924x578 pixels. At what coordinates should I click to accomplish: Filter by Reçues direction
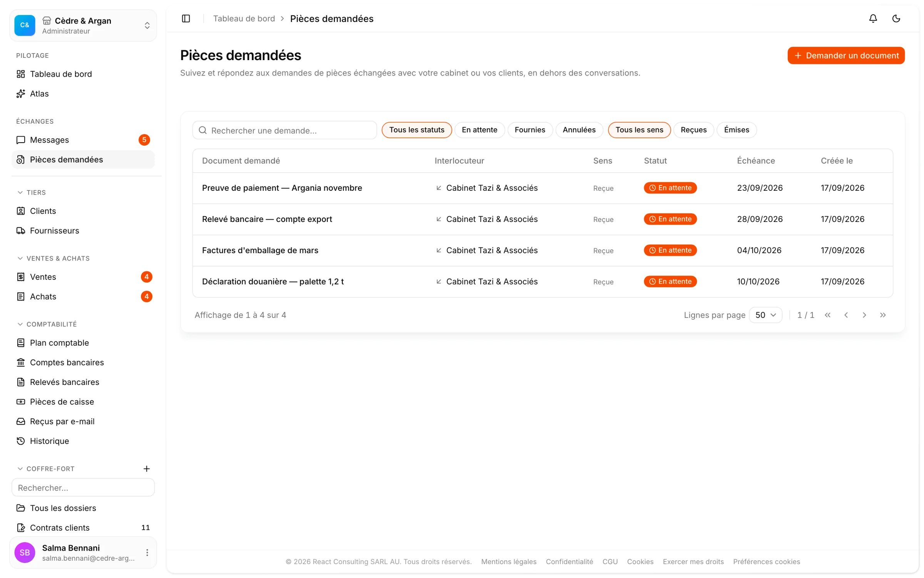click(x=693, y=130)
